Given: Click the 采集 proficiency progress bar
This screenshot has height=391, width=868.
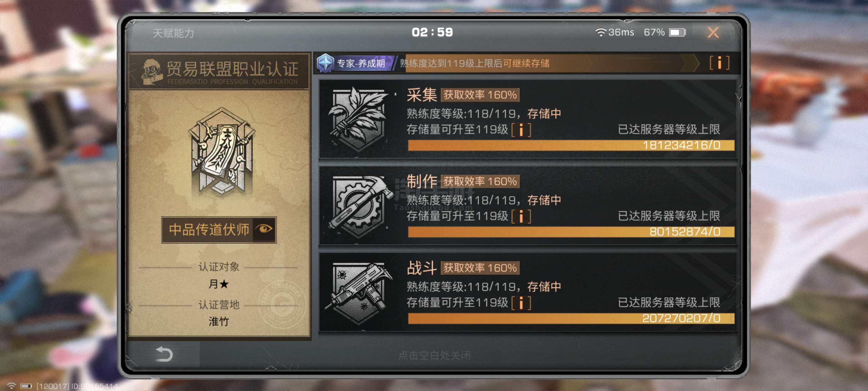Looking at the screenshot, I should [571, 146].
